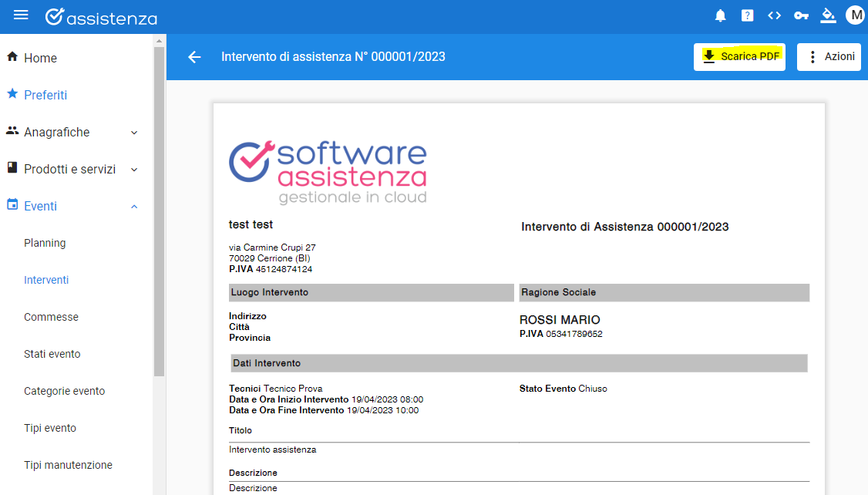Click the company P.IVA 45124874124
Viewport: 868px width, 495px height.
coord(271,269)
